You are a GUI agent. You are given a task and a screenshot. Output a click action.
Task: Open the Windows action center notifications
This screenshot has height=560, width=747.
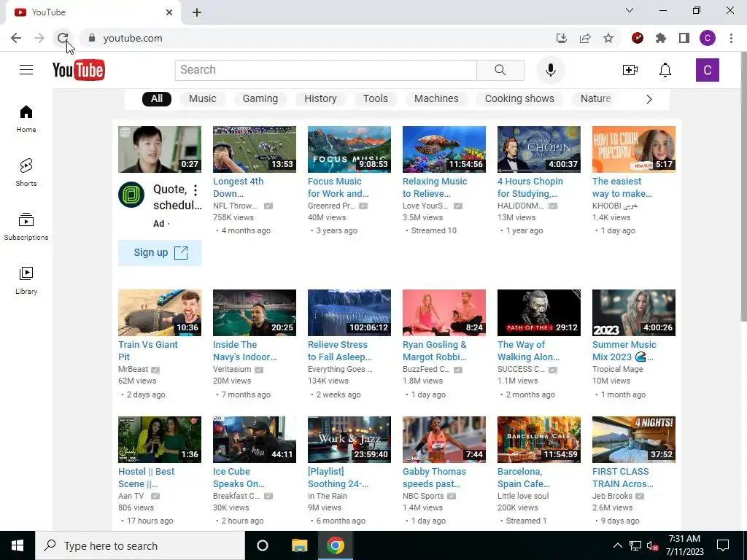click(723, 545)
